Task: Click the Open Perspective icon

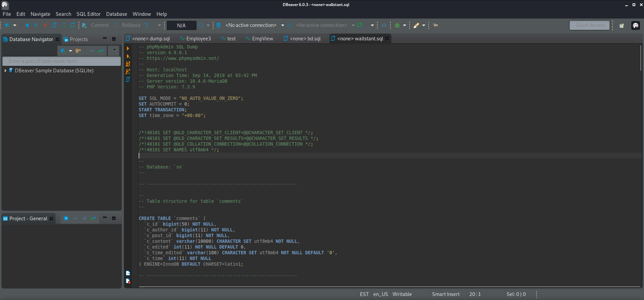Action: pos(622,26)
